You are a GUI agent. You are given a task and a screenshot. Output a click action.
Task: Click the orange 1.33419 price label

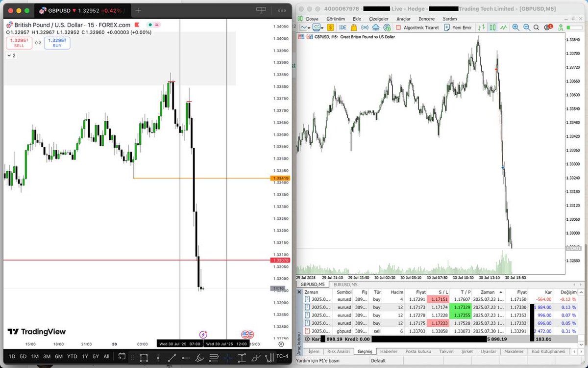coord(280,178)
